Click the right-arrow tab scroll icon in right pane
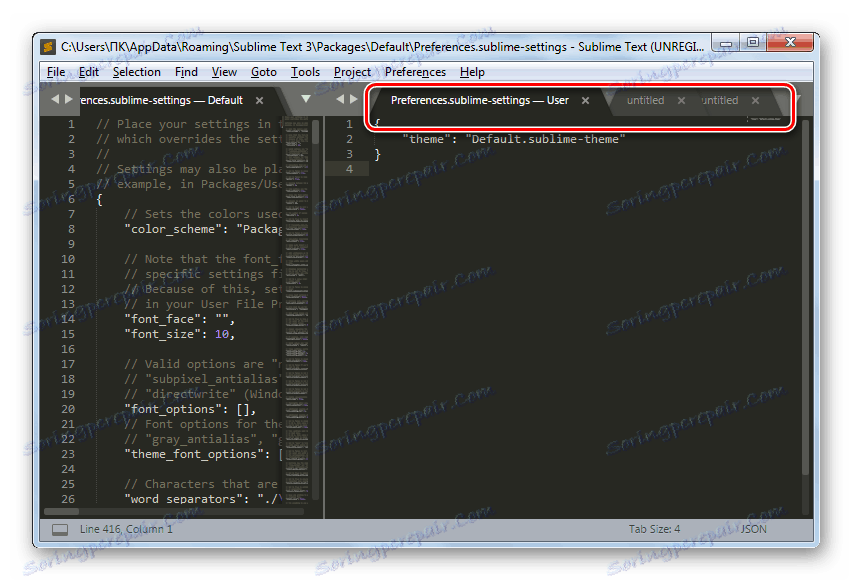This screenshot has height=581, width=853. (354, 99)
